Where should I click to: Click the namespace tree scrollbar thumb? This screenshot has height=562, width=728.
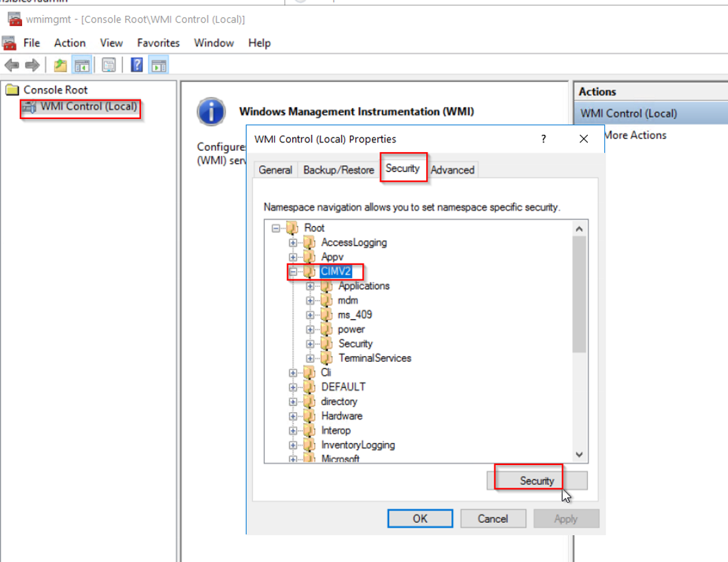pos(579,294)
